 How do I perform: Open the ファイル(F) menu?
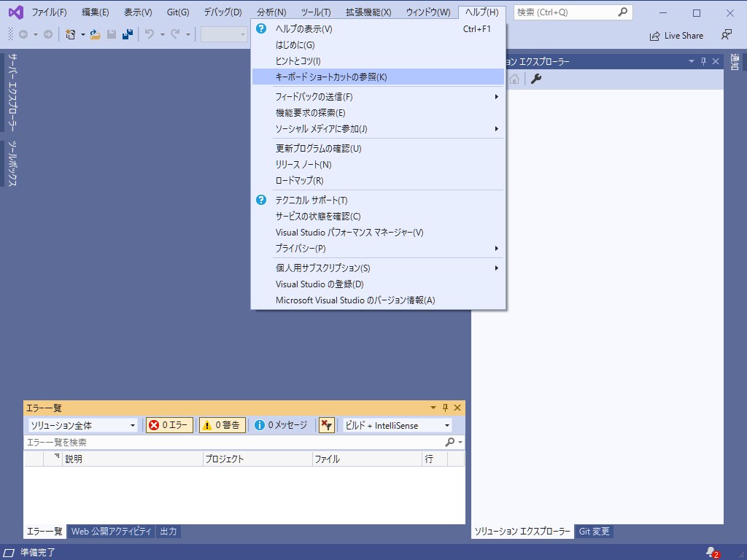(x=49, y=12)
